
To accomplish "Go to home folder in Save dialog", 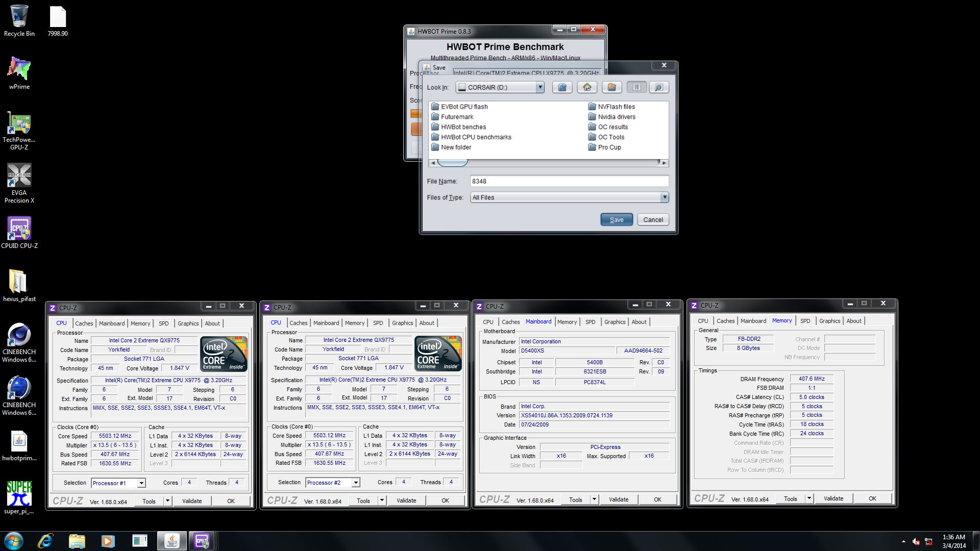I will click(587, 87).
